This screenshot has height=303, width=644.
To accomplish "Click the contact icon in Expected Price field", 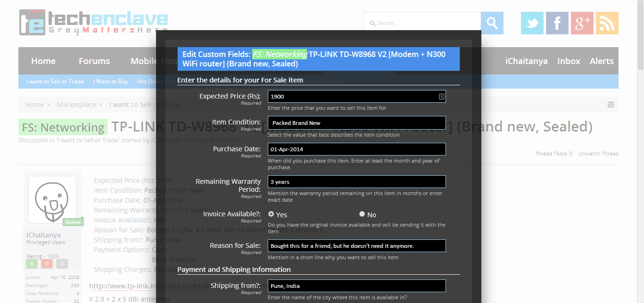I will 442,96.
